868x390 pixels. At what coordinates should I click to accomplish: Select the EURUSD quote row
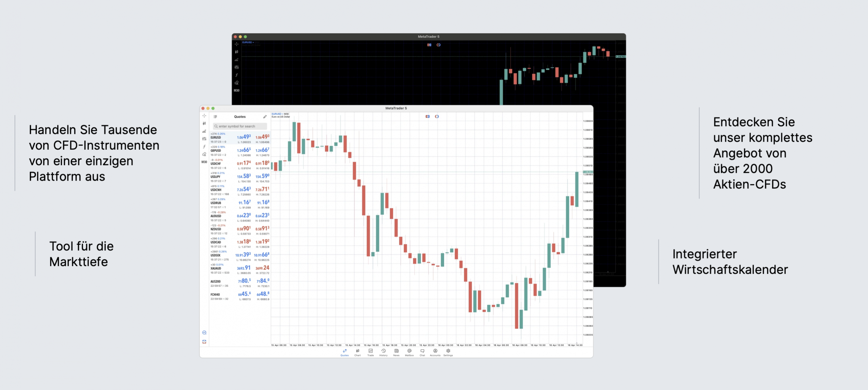pos(240,138)
